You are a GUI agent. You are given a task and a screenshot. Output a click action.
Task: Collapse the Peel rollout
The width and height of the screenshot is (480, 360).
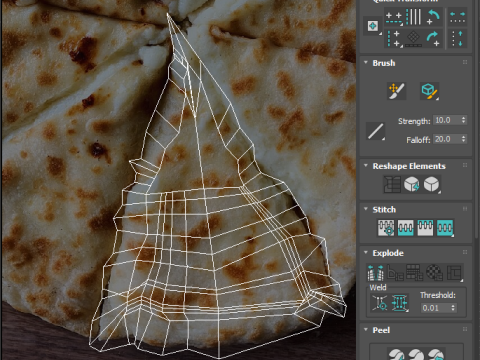click(366, 330)
